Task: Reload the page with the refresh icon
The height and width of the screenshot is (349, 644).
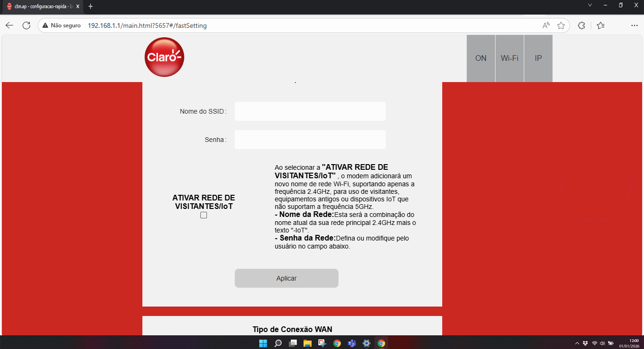Action: pyautogui.click(x=26, y=25)
